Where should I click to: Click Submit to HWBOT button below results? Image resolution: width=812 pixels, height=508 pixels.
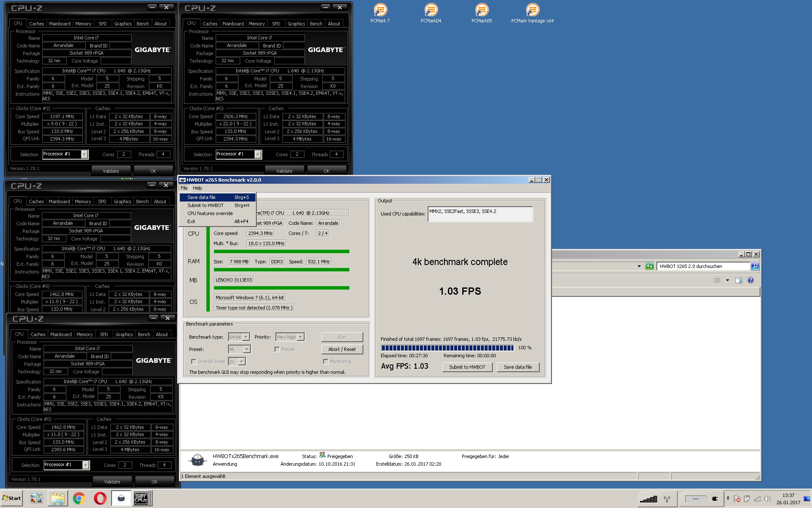click(x=467, y=367)
